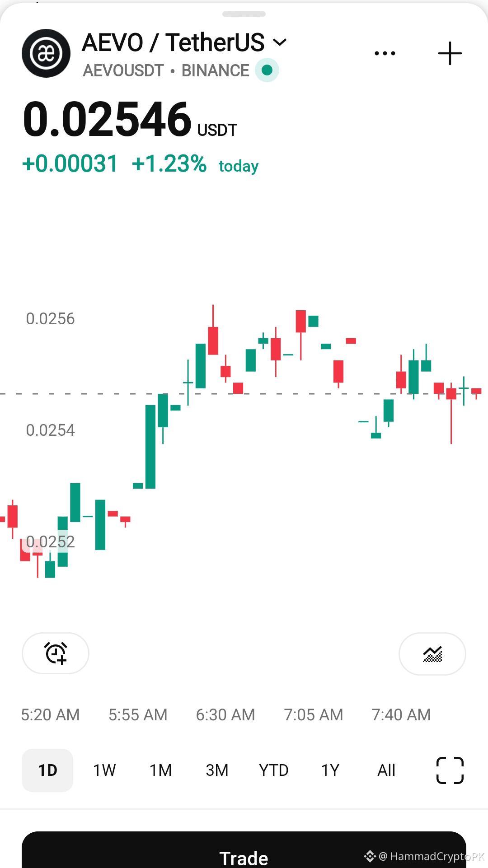Show the All time range
Screen dimensions: 488x868
[386, 770]
